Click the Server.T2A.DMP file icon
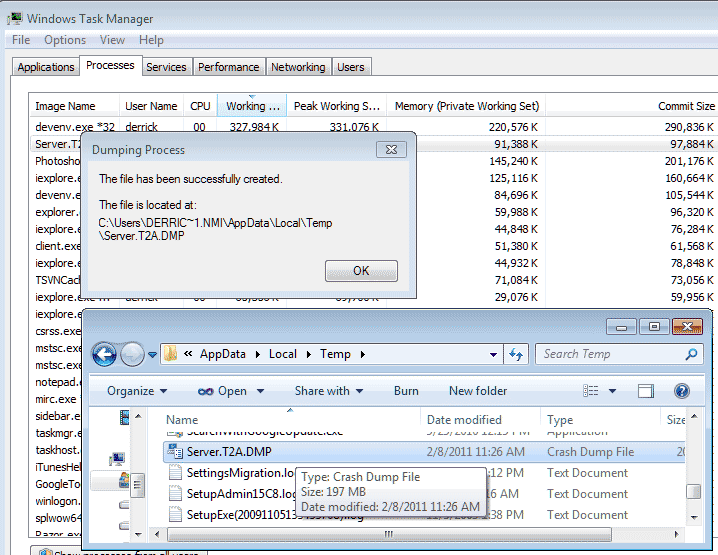The image size is (718, 555). [x=175, y=452]
